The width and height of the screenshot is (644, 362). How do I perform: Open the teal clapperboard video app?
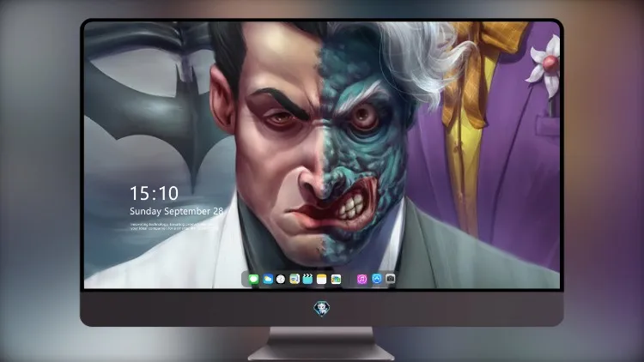pyautogui.click(x=307, y=279)
